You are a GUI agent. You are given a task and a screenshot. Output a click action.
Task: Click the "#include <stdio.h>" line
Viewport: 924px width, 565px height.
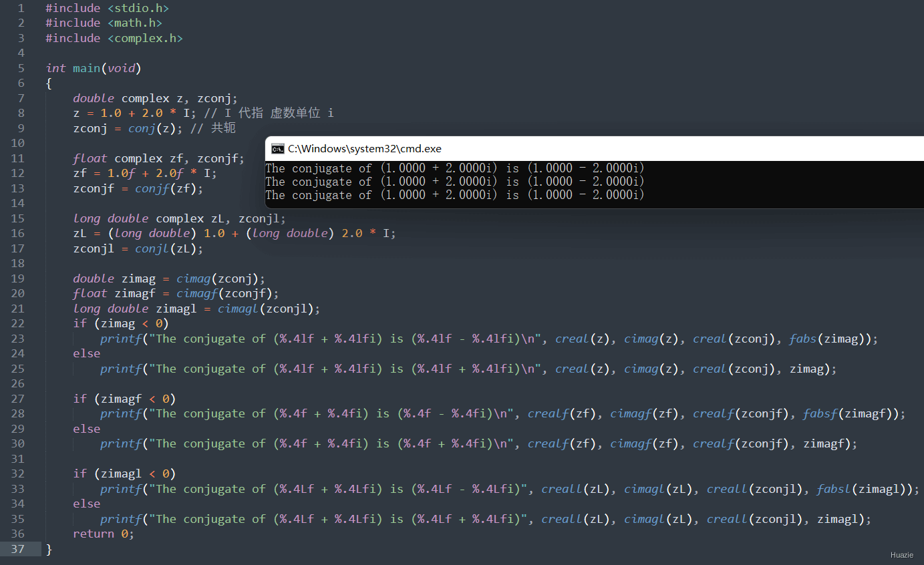pos(107,8)
